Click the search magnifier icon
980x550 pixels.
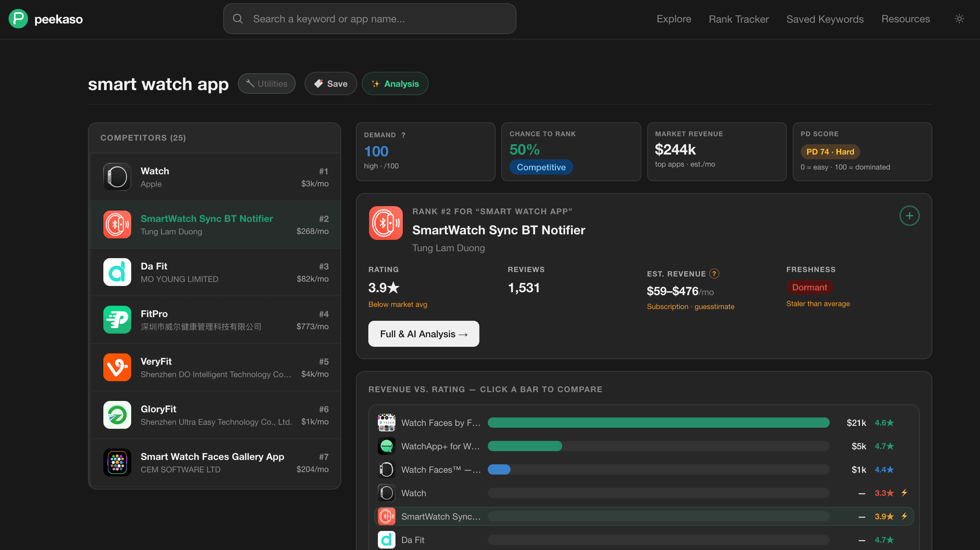[x=238, y=19]
